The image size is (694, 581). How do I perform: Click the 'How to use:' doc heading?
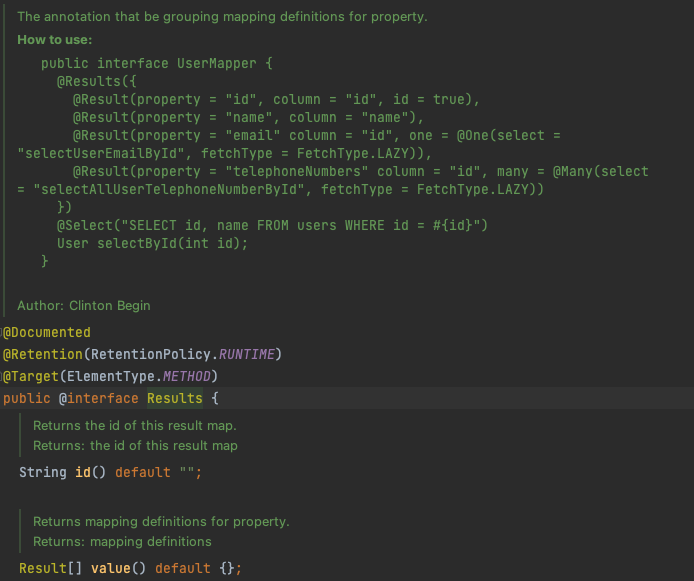tap(55, 39)
